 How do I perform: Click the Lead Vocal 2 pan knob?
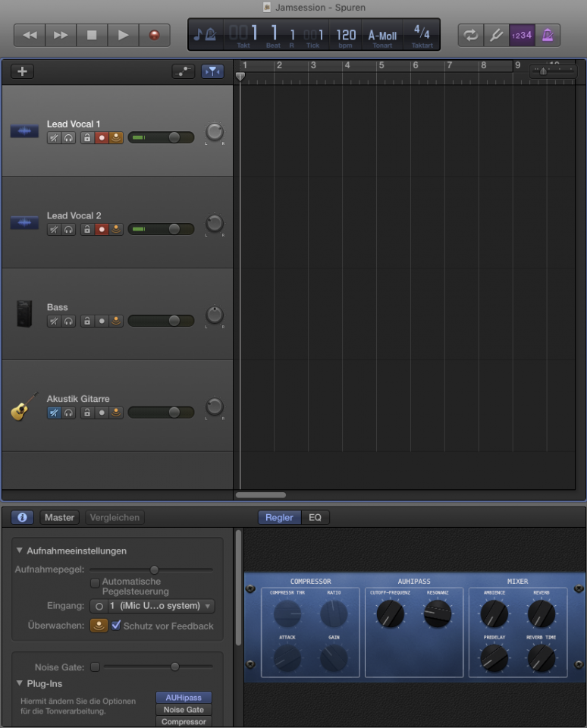[x=215, y=224]
